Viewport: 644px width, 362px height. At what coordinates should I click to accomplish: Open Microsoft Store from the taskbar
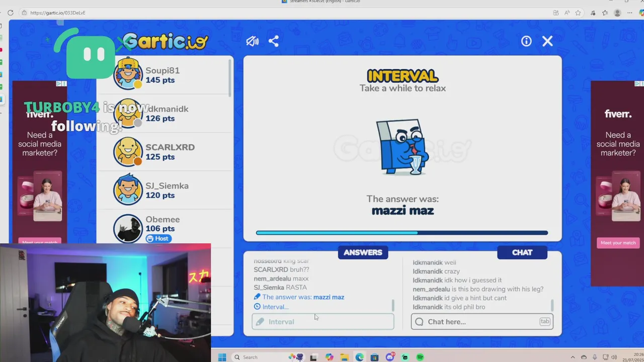pos(374,357)
